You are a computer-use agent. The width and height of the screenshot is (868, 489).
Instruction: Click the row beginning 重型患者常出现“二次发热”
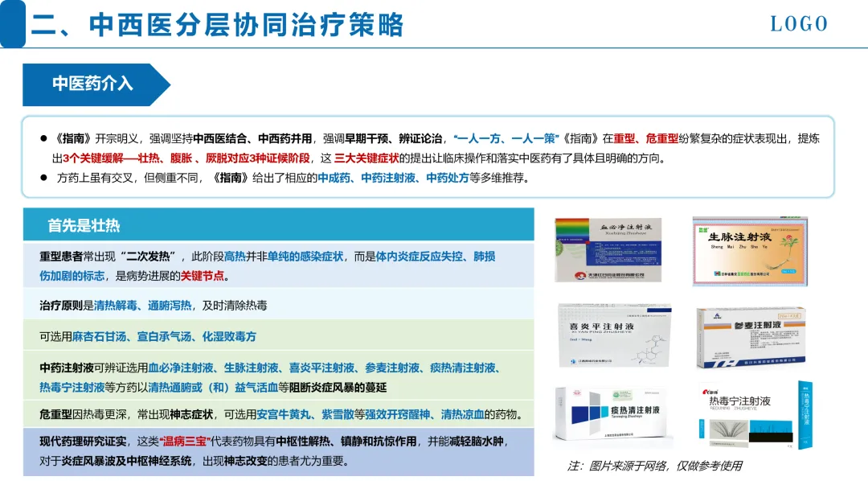pos(278,265)
